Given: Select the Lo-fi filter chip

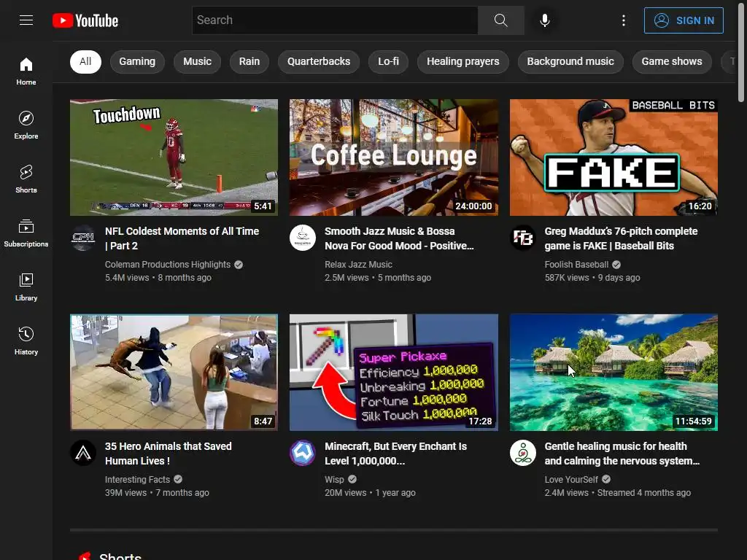Looking at the screenshot, I should [x=388, y=62].
